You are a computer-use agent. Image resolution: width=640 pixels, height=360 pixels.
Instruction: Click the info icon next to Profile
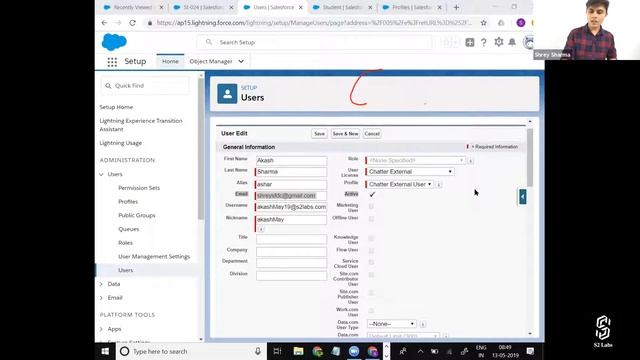click(x=439, y=185)
